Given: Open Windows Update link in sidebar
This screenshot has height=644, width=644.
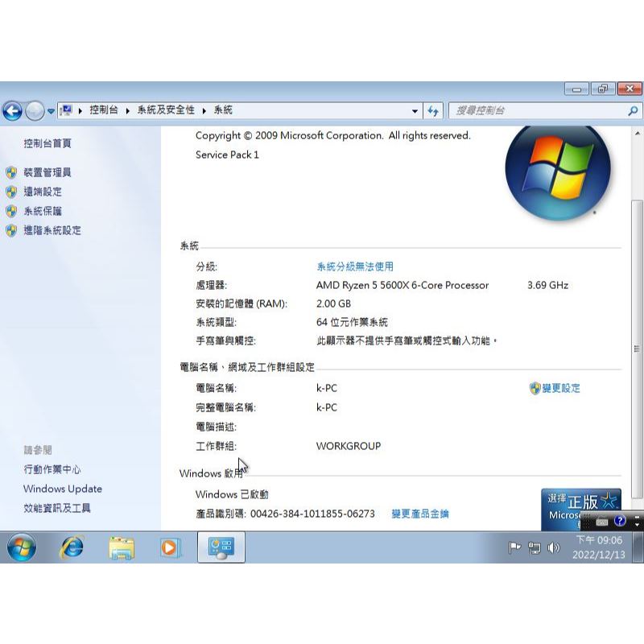Looking at the screenshot, I should coord(63,489).
